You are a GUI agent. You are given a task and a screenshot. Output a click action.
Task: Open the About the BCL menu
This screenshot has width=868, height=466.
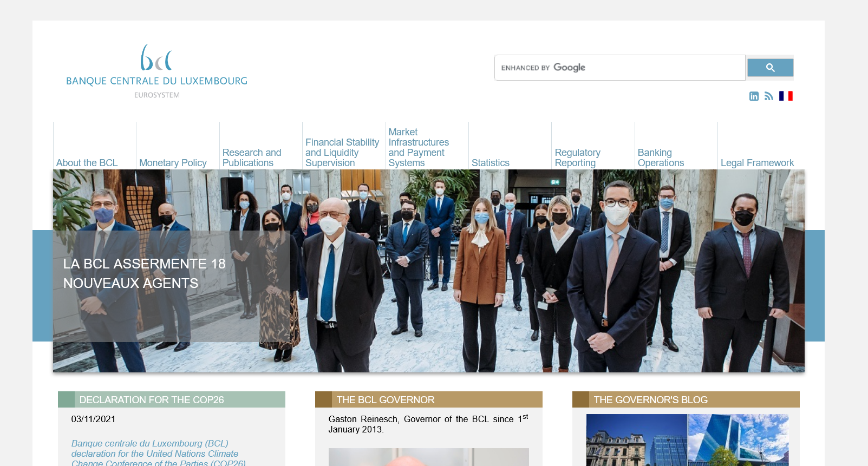coord(87,163)
